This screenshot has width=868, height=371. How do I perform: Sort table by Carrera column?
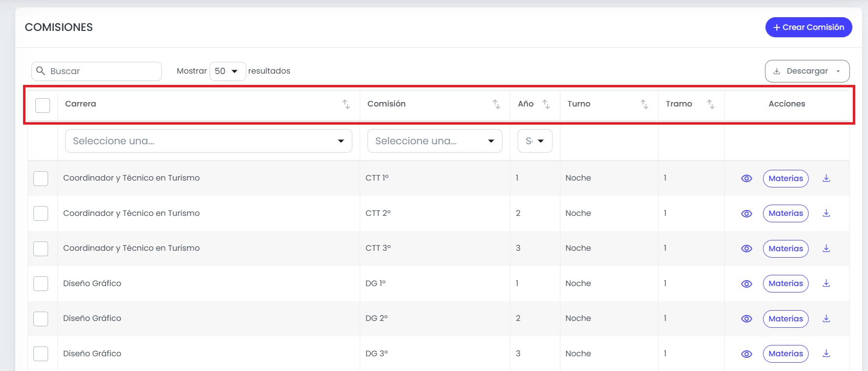coord(346,104)
